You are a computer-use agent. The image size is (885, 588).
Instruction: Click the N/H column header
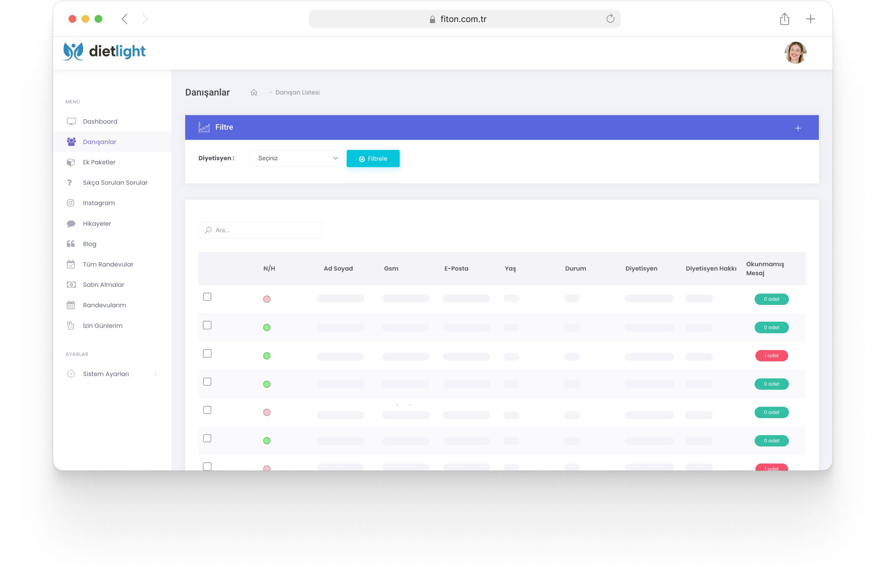pos(269,268)
